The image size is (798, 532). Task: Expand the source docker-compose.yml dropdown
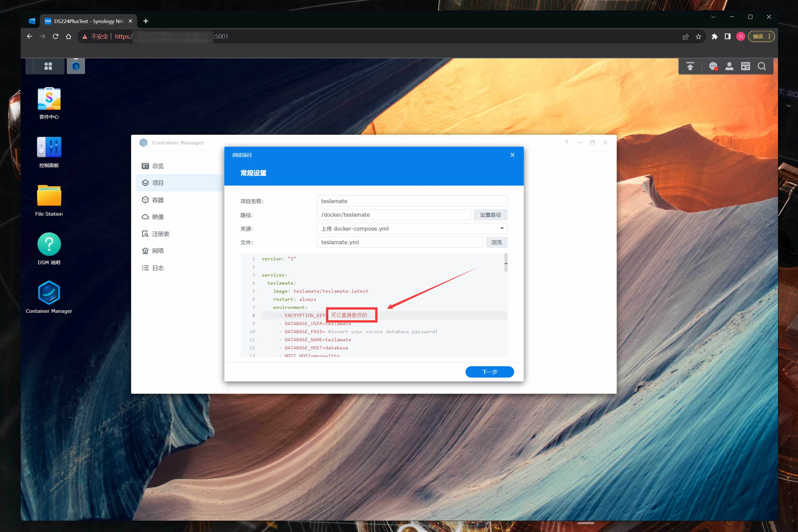(x=502, y=228)
